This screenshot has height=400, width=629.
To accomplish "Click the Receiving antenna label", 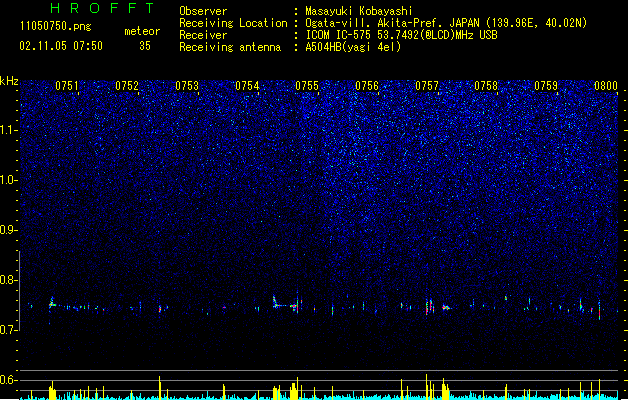I will click(230, 47).
